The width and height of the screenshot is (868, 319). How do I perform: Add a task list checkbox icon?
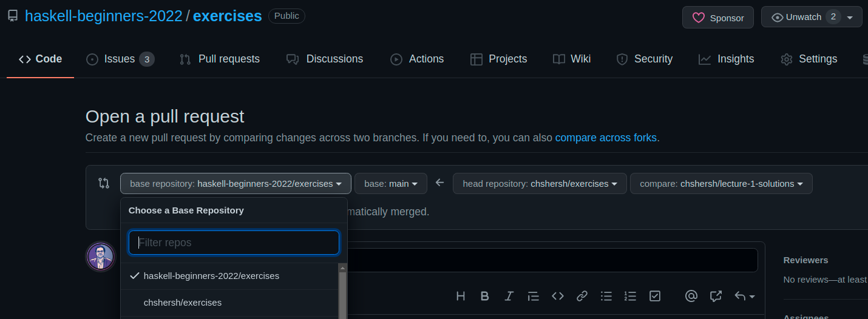[x=654, y=296]
